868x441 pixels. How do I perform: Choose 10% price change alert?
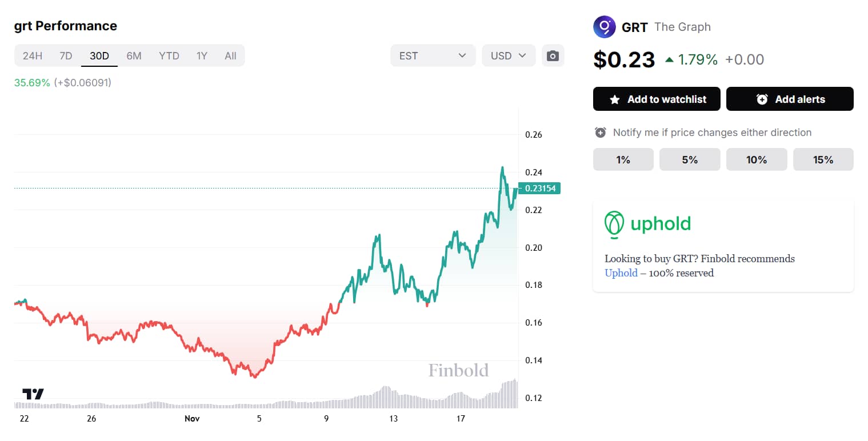pyautogui.click(x=757, y=159)
